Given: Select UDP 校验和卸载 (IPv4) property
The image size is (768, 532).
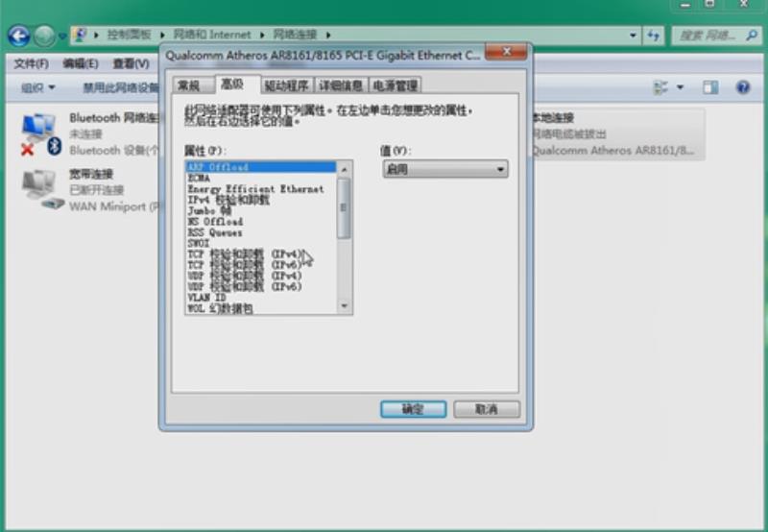Looking at the screenshot, I should [261, 276].
